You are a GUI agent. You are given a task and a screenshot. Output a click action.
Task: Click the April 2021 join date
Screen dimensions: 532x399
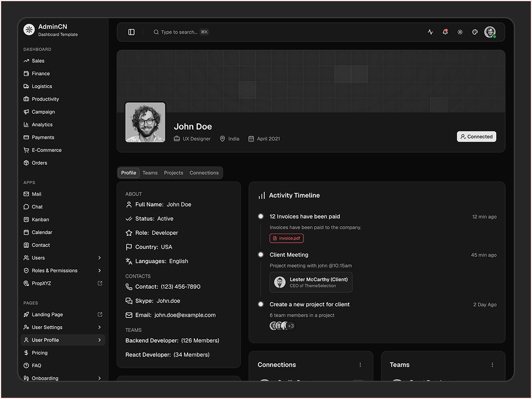[264, 139]
